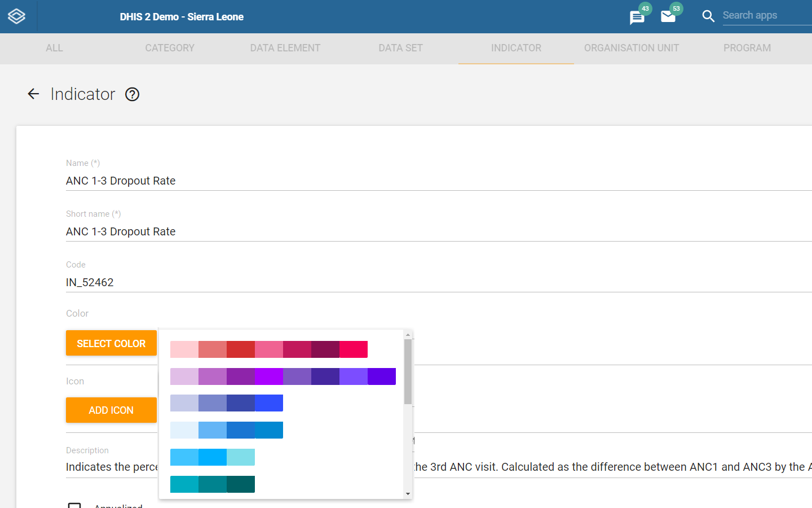This screenshot has height=508, width=812.
Task: View the 43 notifications badge
Action: (645, 8)
